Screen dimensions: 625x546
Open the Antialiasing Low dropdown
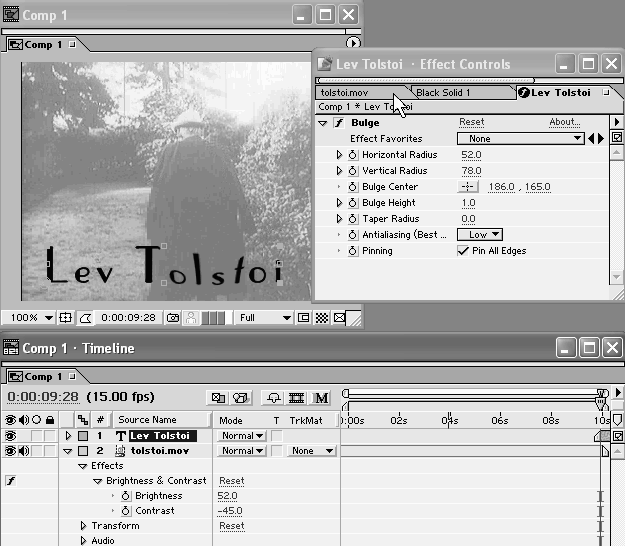tap(480, 235)
